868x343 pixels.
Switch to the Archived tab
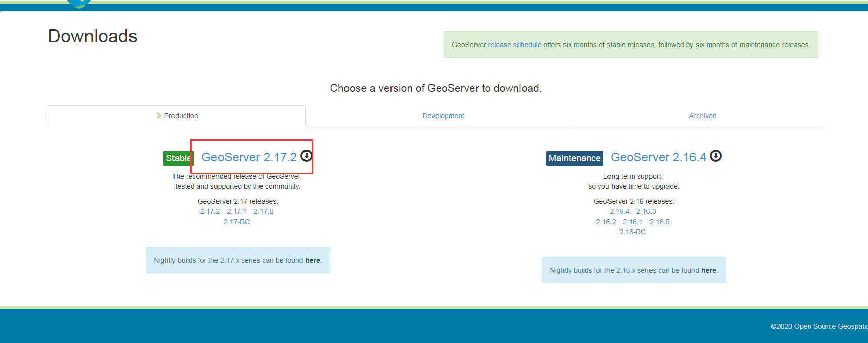click(x=703, y=116)
